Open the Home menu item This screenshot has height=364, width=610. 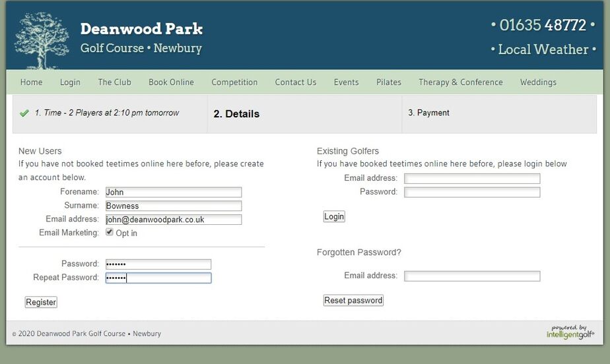pos(31,82)
